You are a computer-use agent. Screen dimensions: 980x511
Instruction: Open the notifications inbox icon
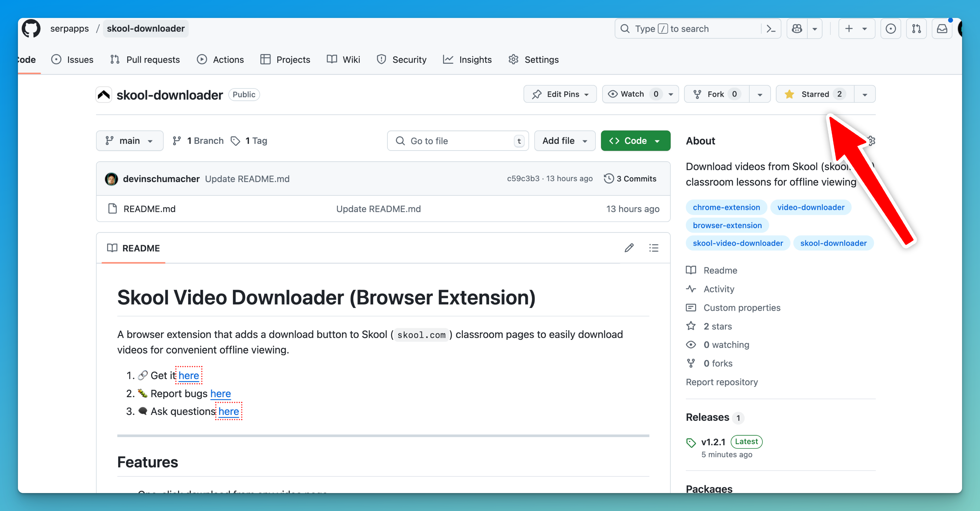pos(942,29)
